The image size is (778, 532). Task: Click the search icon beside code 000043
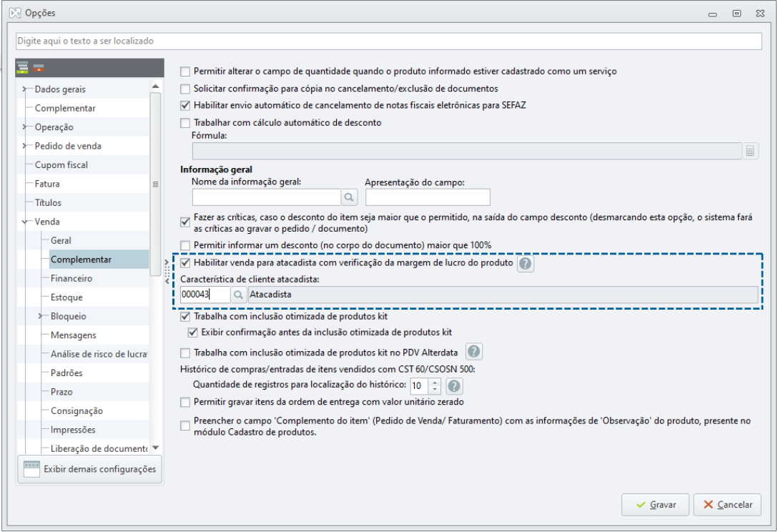click(238, 295)
